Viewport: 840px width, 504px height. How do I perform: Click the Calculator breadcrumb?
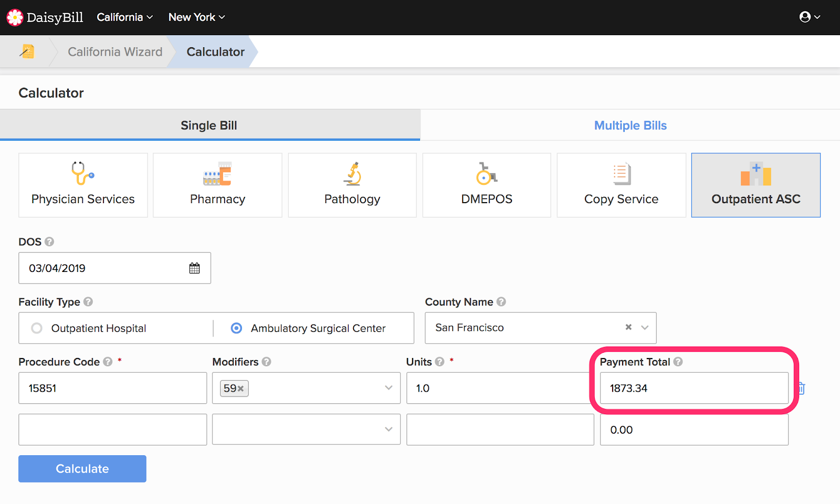pos(215,51)
